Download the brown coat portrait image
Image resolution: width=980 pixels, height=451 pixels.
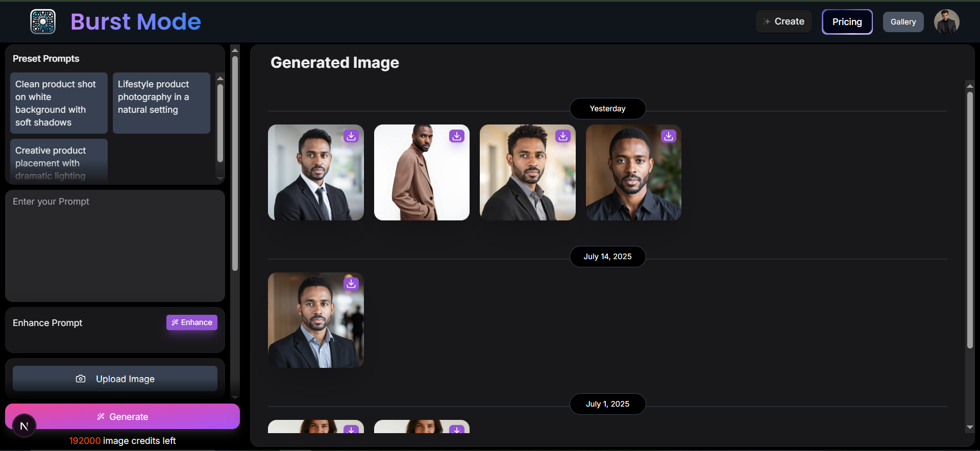tap(456, 136)
